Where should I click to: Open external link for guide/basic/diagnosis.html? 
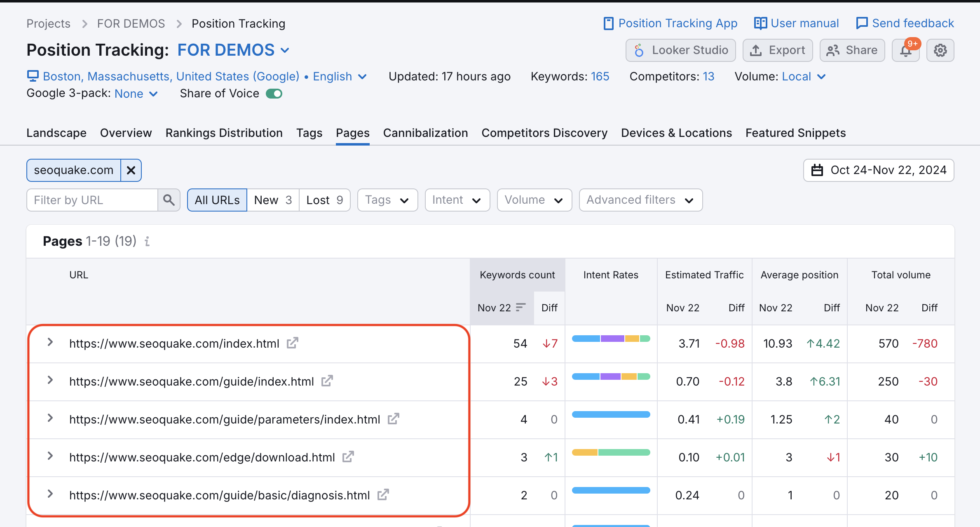point(383,495)
